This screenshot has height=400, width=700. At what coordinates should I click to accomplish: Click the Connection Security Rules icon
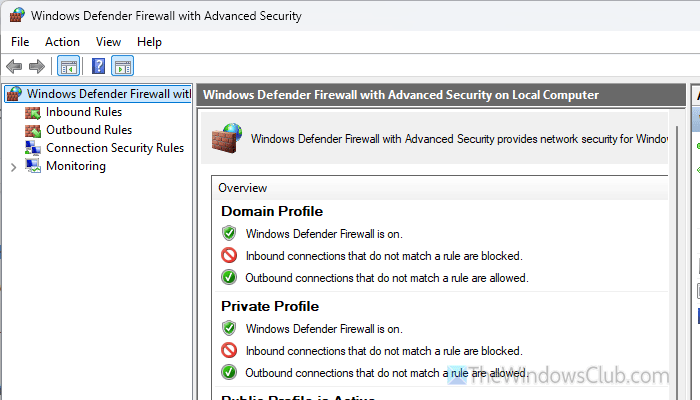33,148
